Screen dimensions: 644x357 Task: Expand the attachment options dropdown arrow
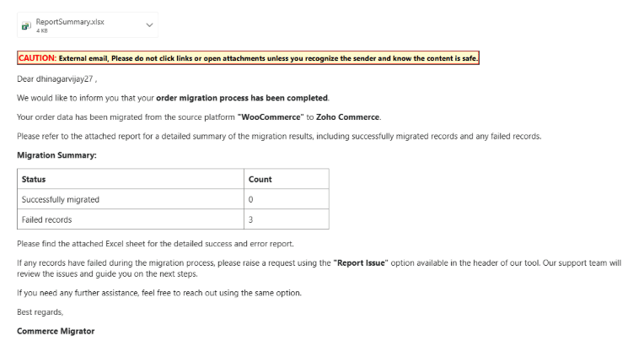tap(150, 25)
